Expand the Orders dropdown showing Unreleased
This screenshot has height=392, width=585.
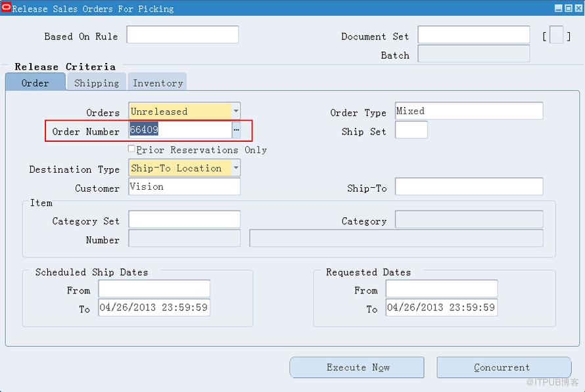pyautogui.click(x=236, y=111)
